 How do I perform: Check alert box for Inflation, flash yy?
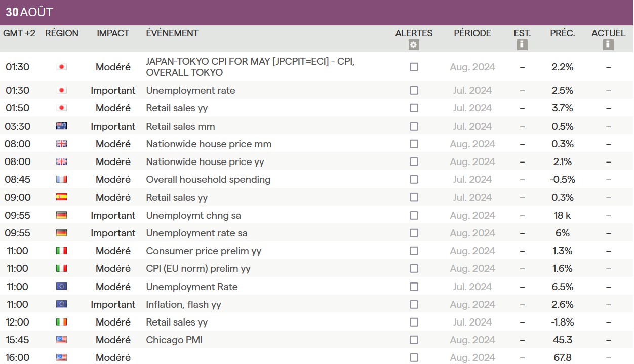coord(414,304)
